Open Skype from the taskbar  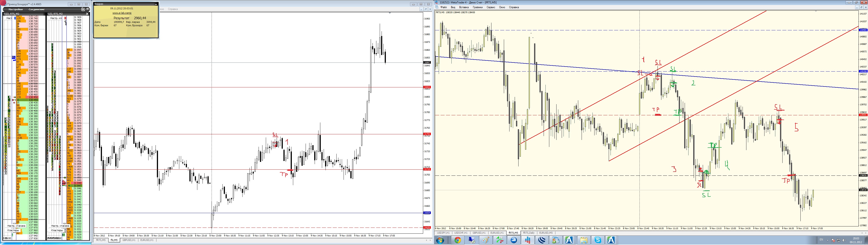pyautogui.click(x=598, y=240)
